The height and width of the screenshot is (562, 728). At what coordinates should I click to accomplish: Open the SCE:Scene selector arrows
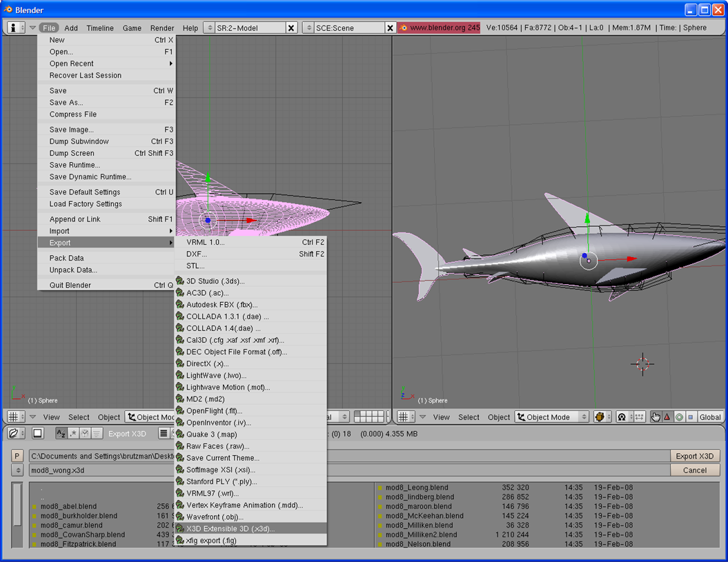click(308, 28)
